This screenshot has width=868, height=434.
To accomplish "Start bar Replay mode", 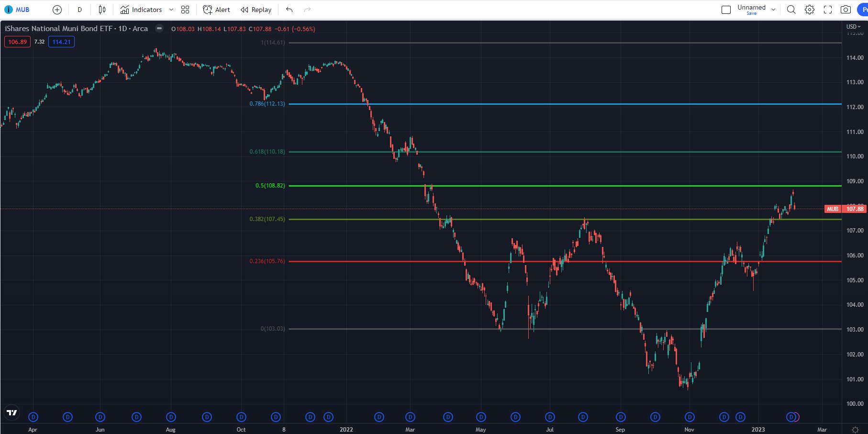I will tap(256, 10).
